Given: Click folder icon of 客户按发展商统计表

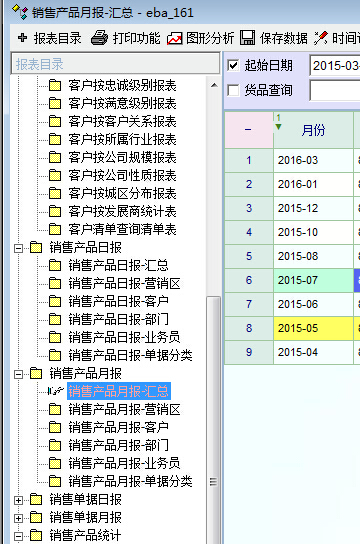Looking at the screenshot, I should tap(55, 211).
